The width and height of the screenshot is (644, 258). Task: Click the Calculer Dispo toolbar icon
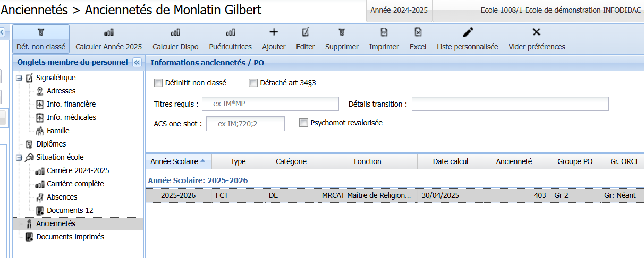pyautogui.click(x=175, y=33)
